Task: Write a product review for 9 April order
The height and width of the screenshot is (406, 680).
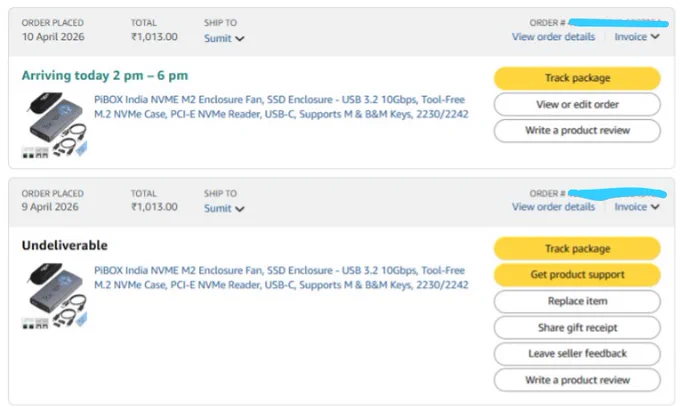Action: 577,380
